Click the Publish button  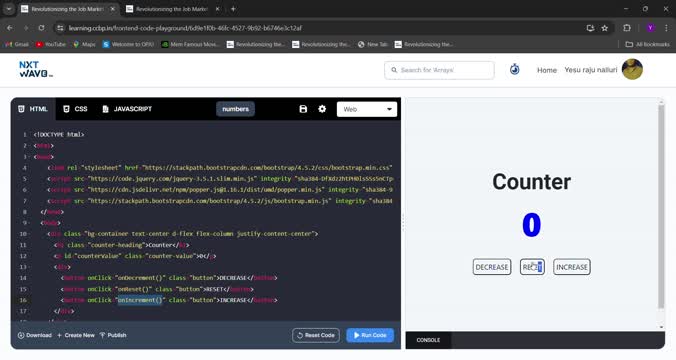[113, 335]
